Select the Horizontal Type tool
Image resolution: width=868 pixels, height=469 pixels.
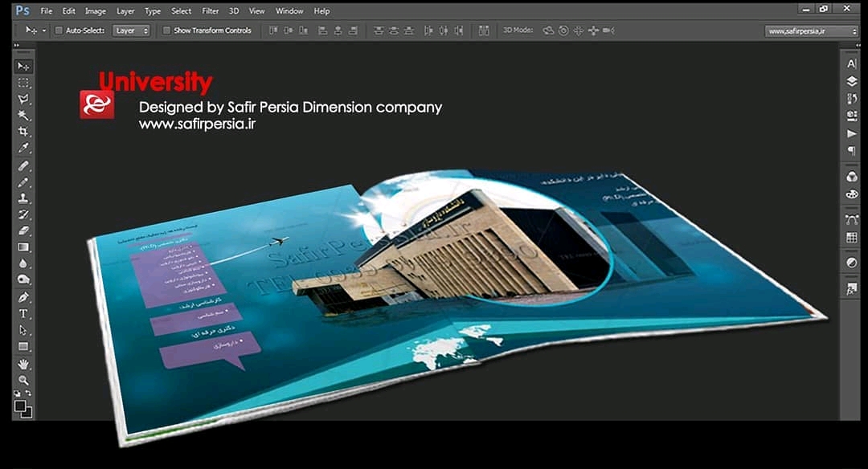[23, 313]
